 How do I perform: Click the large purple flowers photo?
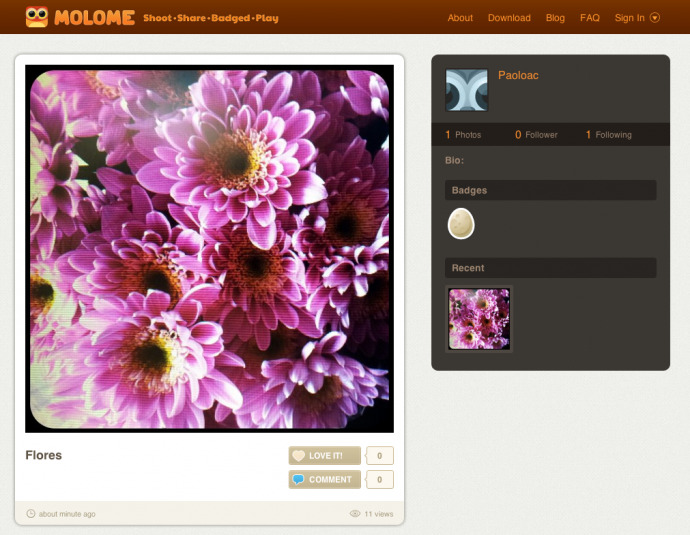click(209, 248)
